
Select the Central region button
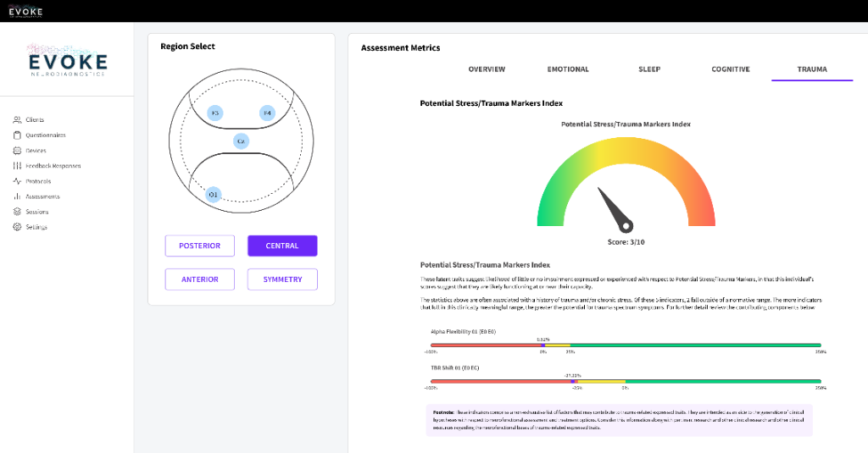pos(282,246)
